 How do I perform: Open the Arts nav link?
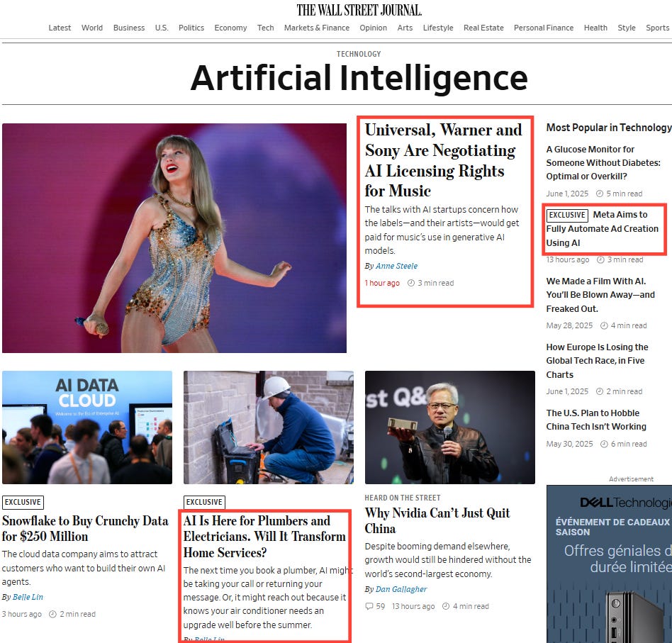(x=405, y=28)
